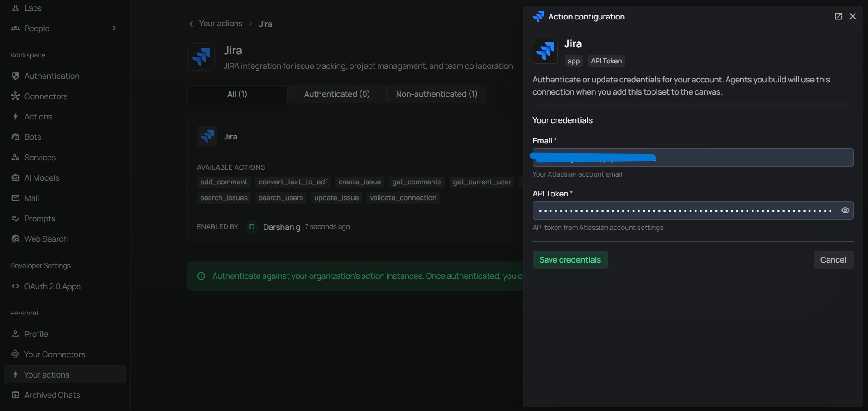Image resolution: width=868 pixels, height=411 pixels.
Task: Click the app tag badge
Action: tap(574, 61)
